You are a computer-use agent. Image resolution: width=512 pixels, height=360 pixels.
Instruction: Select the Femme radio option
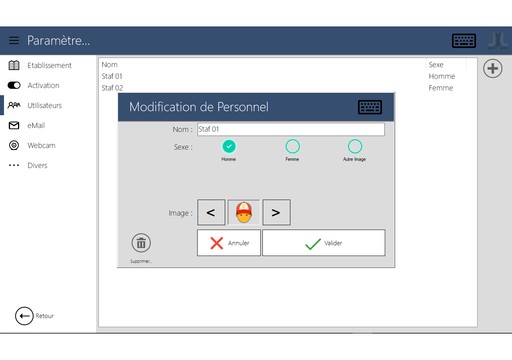tap(292, 146)
